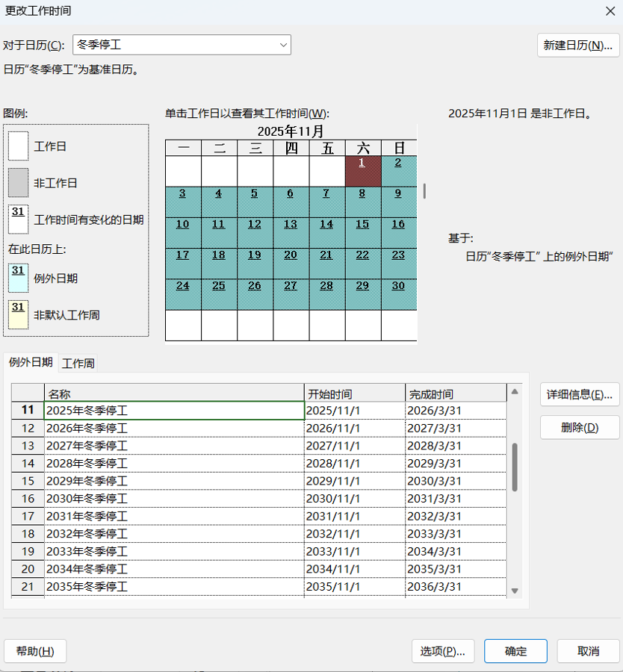The image size is (623, 672).
Task: Cancel the dialog with 取消
Action: (x=588, y=651)
